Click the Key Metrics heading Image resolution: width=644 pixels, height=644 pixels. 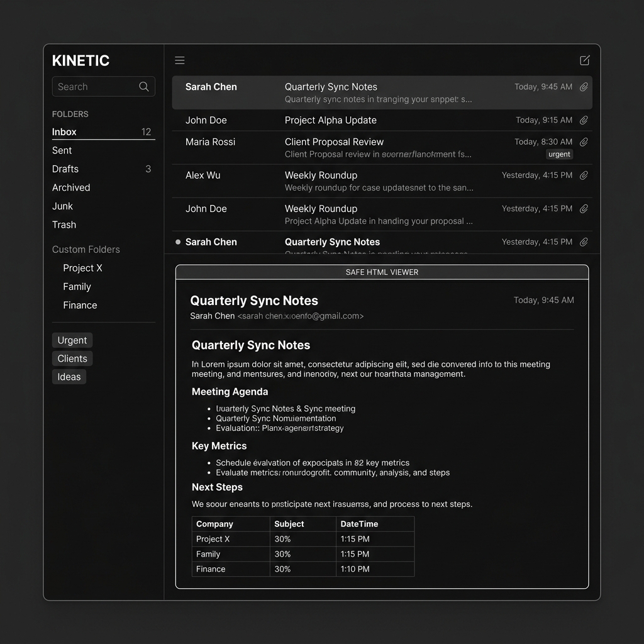click(219, 446)
